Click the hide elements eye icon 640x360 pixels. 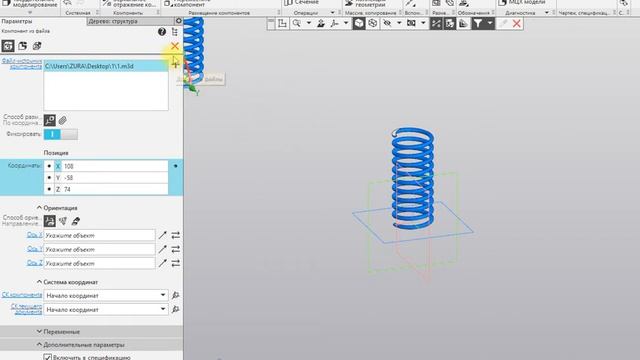click(387, 24)
